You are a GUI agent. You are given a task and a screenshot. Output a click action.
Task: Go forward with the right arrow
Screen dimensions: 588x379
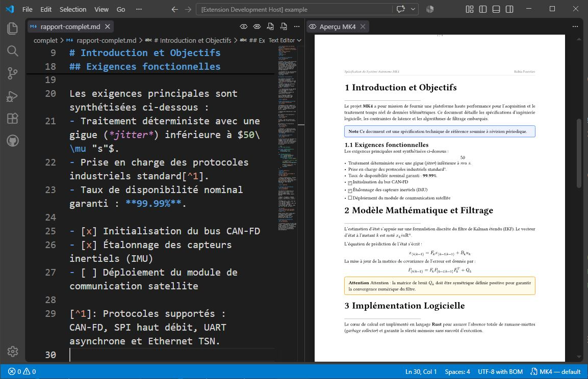188,9
